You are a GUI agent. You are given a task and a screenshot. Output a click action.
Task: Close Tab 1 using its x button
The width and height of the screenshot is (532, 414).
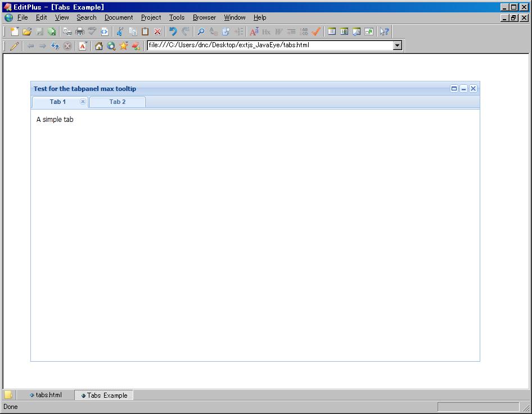83,102
